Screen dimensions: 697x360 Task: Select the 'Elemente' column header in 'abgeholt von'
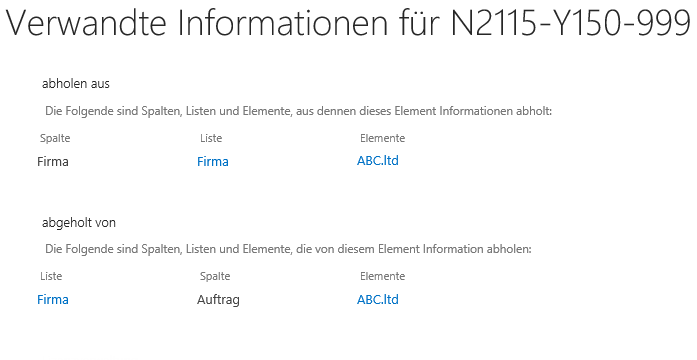point(382,276)
